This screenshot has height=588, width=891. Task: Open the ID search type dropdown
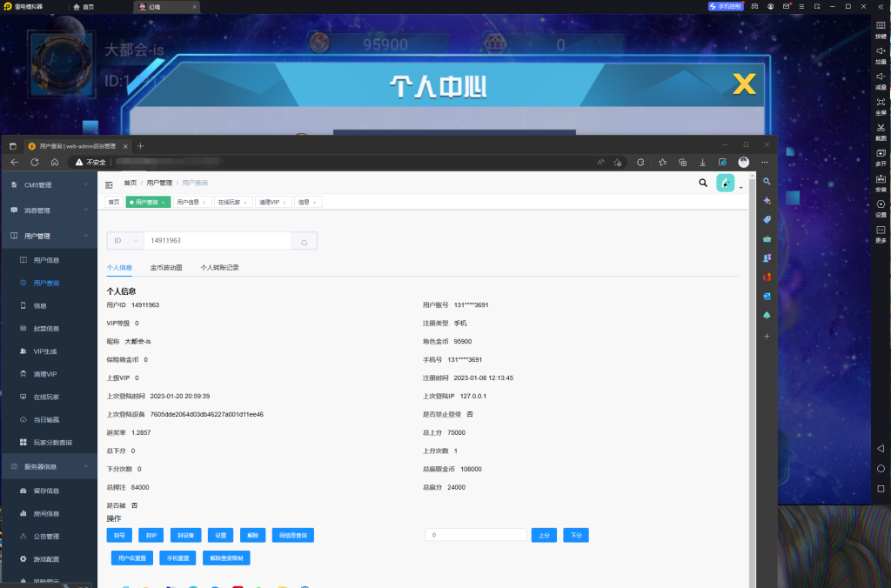point(124,241)
